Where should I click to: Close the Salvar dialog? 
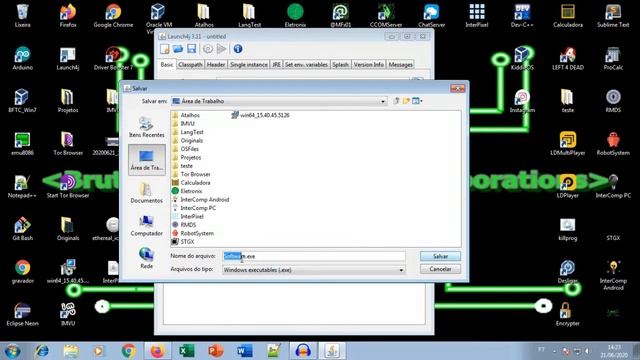(x=458, y=88)
